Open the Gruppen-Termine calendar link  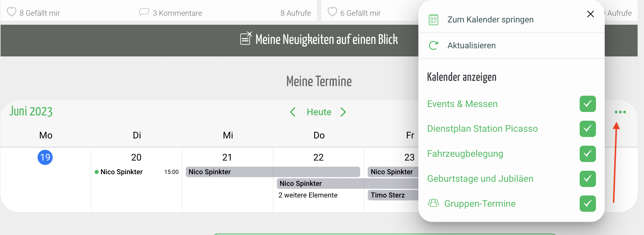click(480, 204)
